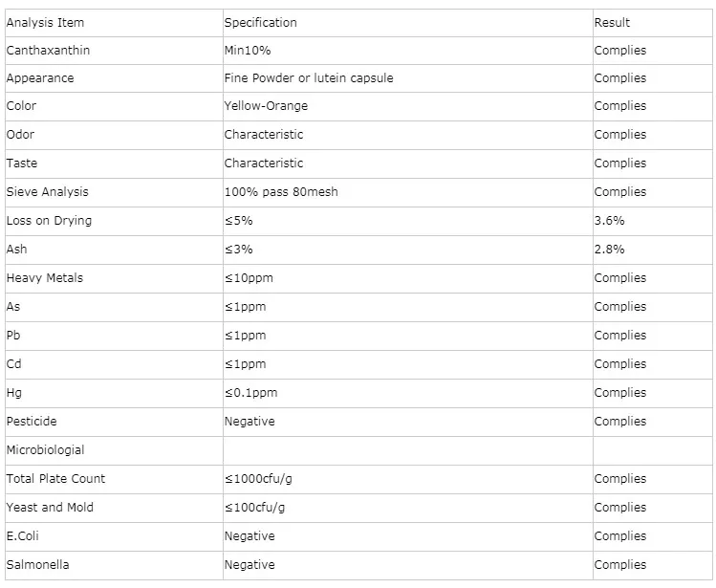716x588 pixels.
Task: Select the 'Heavy Metals' row label
Action: [45, 278]
